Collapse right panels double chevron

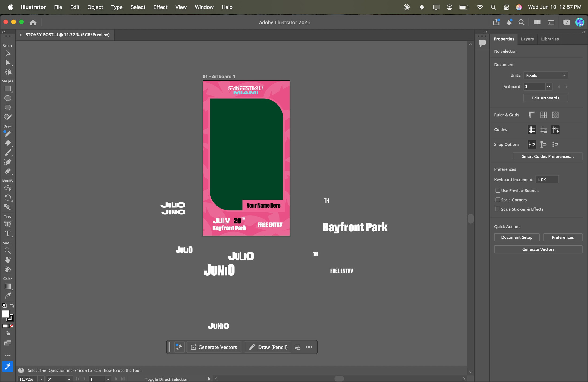click(583, 32)
